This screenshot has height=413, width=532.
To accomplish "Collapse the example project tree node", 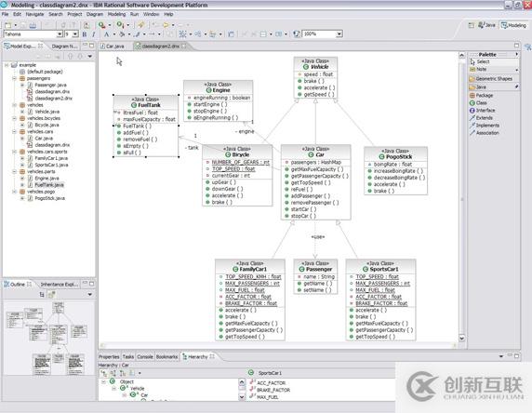I will (7, 65).
